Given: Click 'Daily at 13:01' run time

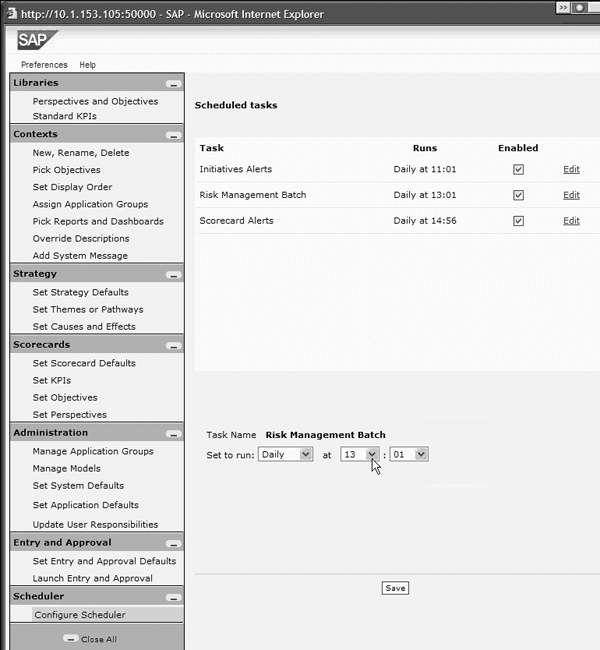Looking at the screenshot, I should [425, 195].
